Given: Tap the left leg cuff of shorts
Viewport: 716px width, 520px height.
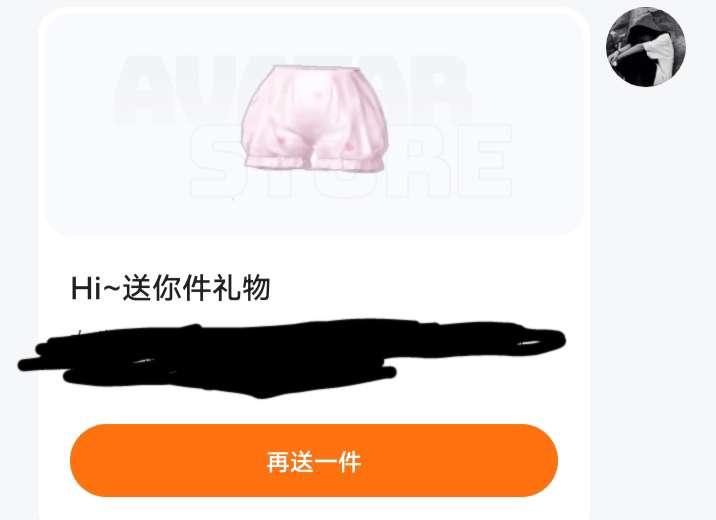Looking at the screenshot, I should click(x=277, y=161).
